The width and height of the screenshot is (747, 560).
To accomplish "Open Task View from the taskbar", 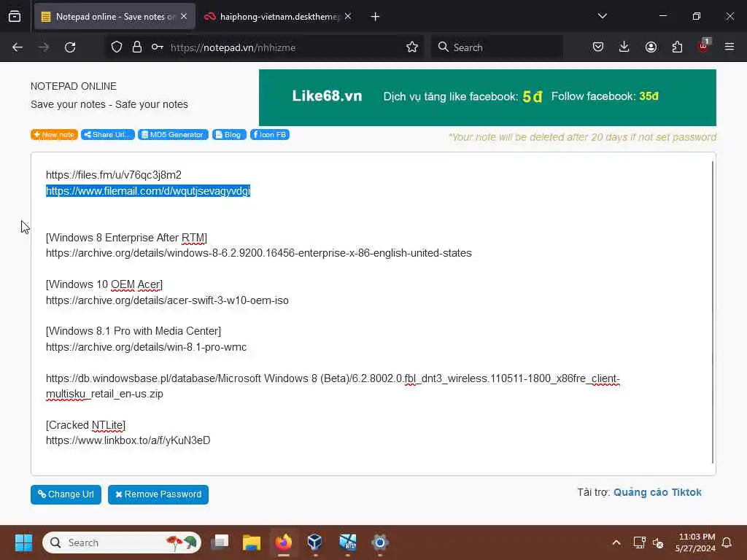I will pos(220,542).
